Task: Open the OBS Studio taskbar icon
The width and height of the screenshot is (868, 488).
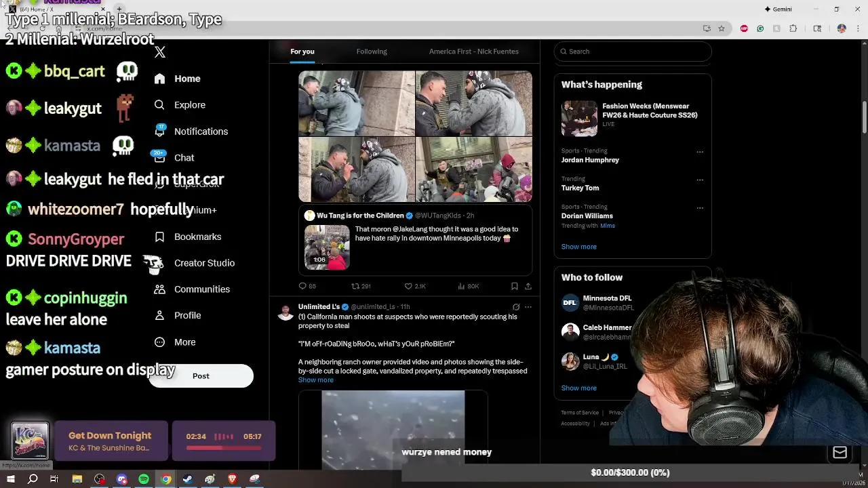Action: pos(100,479)
